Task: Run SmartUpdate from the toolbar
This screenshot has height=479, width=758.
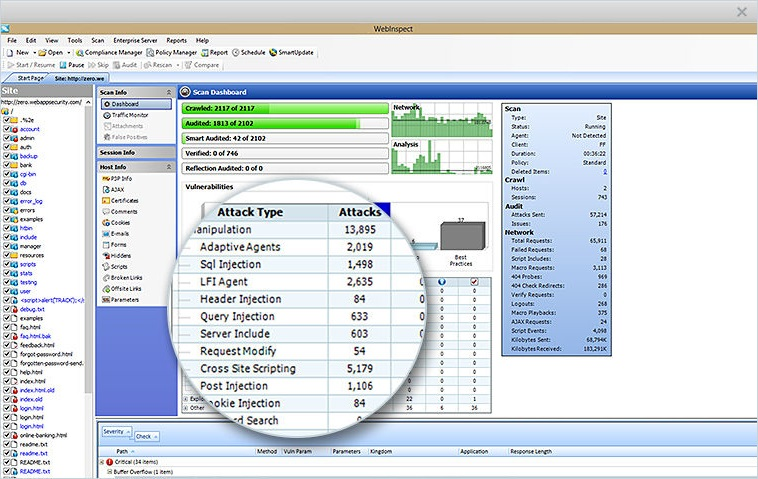Action: (290, 52)
